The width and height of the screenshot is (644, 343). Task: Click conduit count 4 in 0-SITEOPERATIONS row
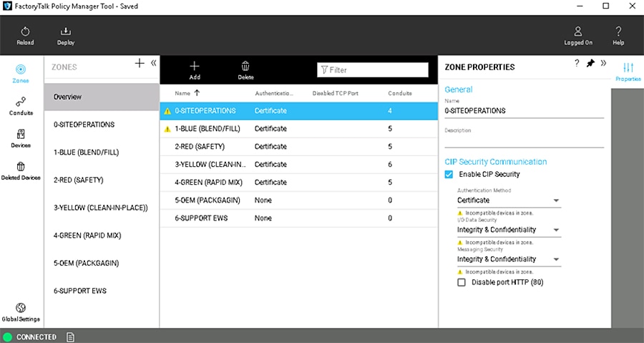point(390,111)
